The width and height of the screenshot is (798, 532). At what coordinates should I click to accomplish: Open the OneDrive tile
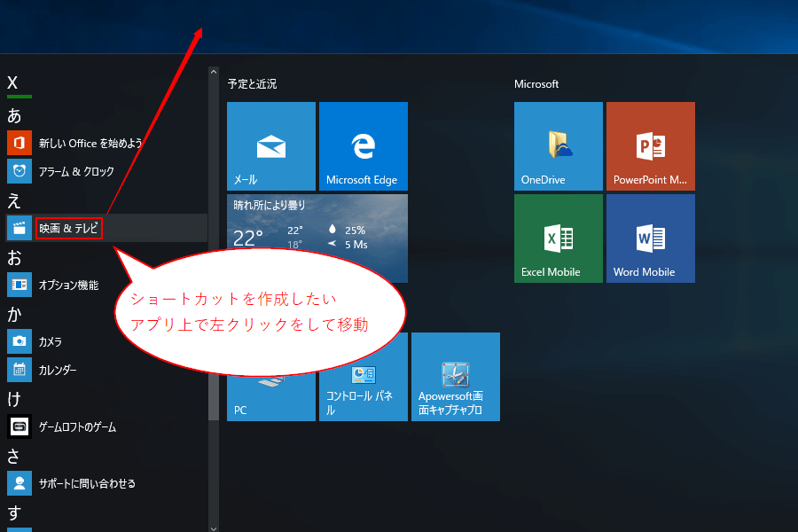pyautogui.click(x=559, y=146)
